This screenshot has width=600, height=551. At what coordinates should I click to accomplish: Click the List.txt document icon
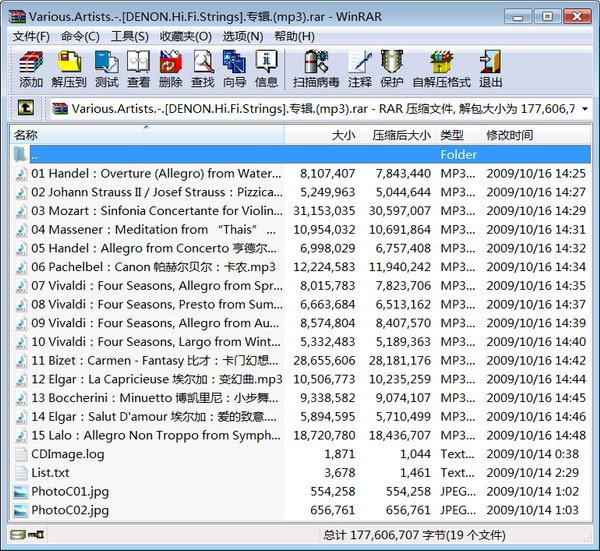pos(21,473)
